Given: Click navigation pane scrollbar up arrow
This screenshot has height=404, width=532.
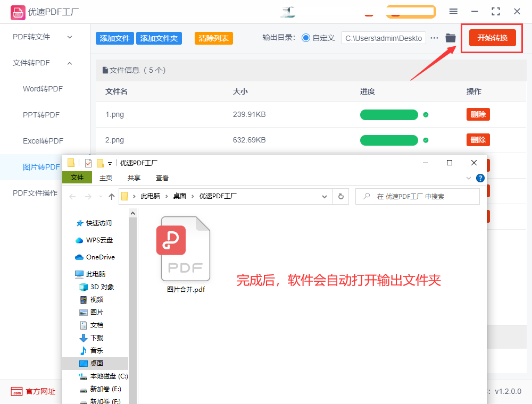Looking at the screenshot, I should pyautogui.click(x=132, y=213).
